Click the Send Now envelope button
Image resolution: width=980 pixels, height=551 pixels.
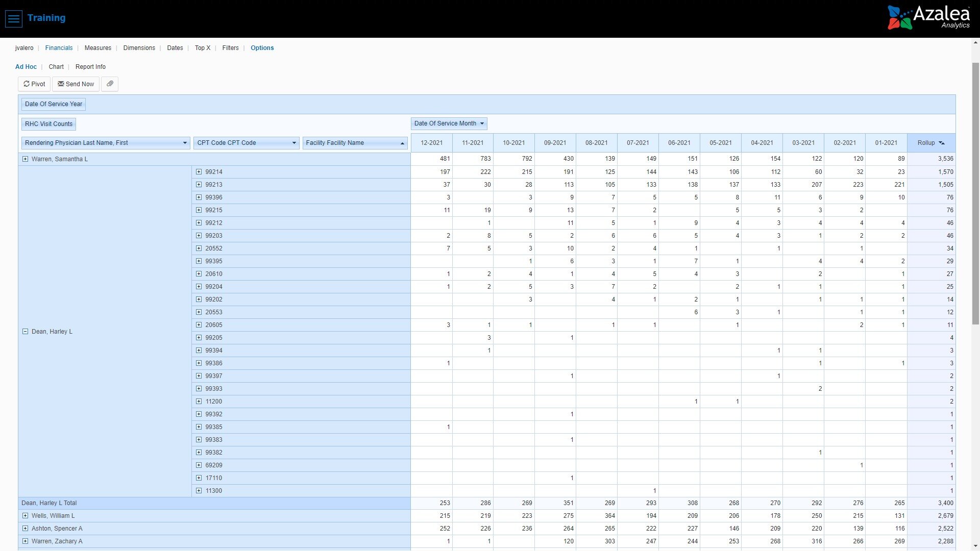(76, 84)
